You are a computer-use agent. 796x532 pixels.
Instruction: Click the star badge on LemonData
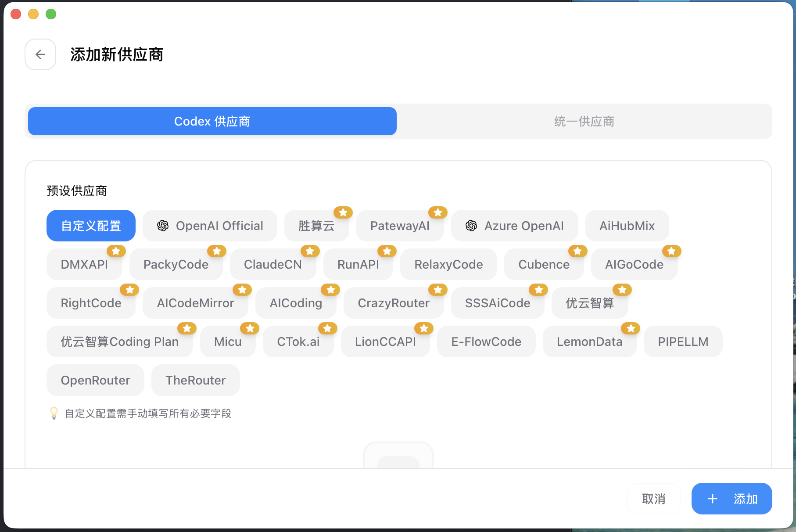point(631,328)
